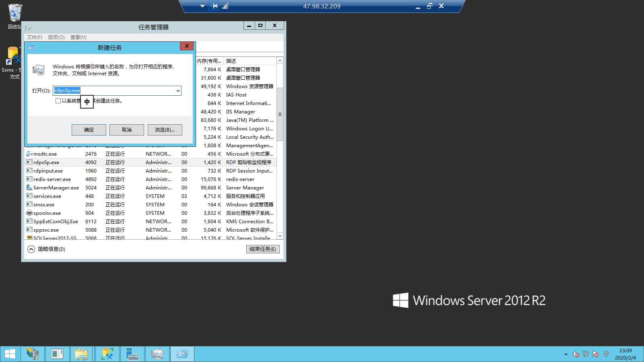Open the remote connection bar dropdown arrow

(x=202, y=6)
